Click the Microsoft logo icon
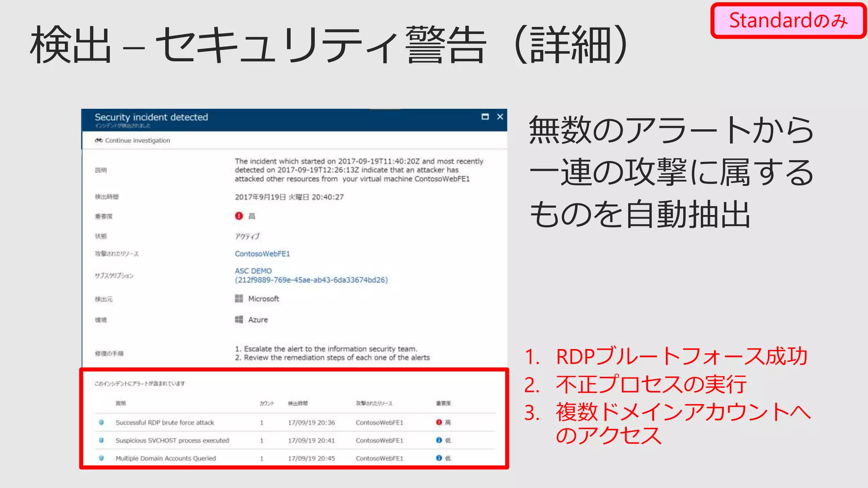The height and width of the screenshot is (488, 868). 239,299
